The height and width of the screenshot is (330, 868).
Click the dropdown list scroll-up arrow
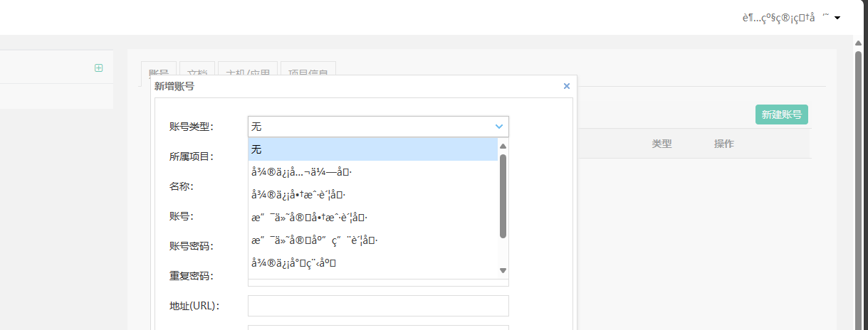pyautogui.click(x=503, y=146)
